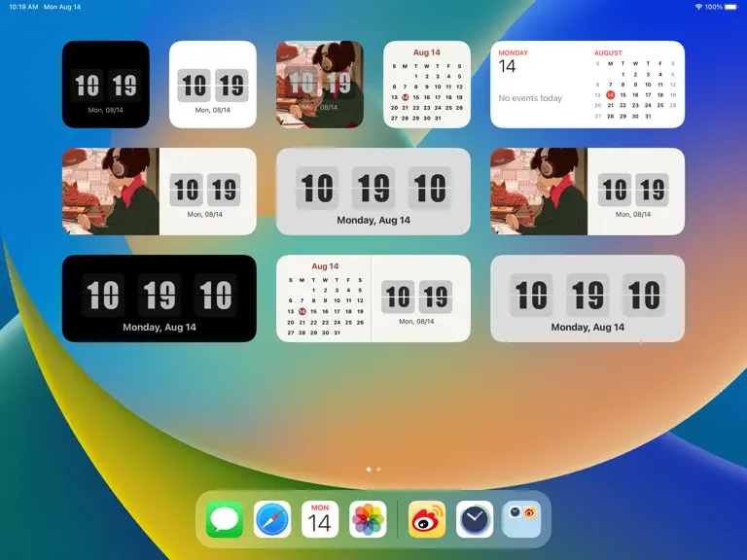Open the small flip clock with illustration background
Image resolution: width=747 pixels, height=560 pixels.
click(x=320, y=85)
